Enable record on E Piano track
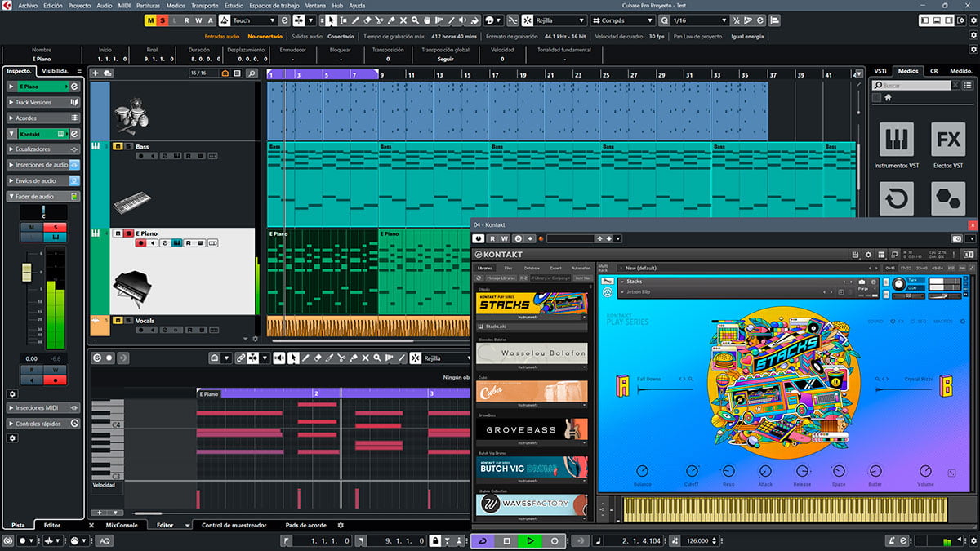This screenshot has height=551, width=980. [141, 242]
